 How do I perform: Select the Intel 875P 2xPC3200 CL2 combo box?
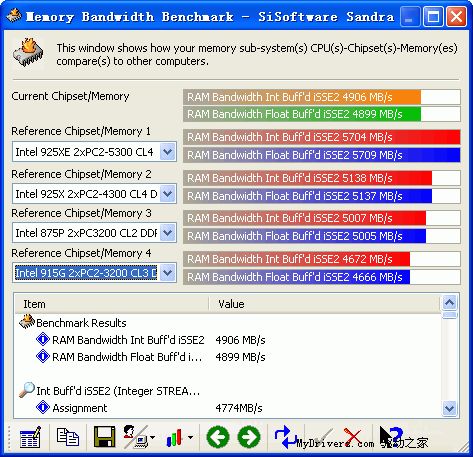coord(94,233)
